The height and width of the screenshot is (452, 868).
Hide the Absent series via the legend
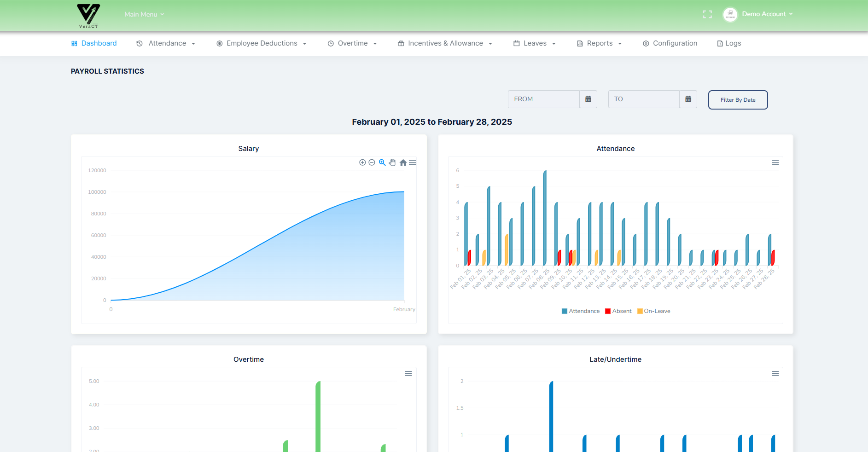618,311
